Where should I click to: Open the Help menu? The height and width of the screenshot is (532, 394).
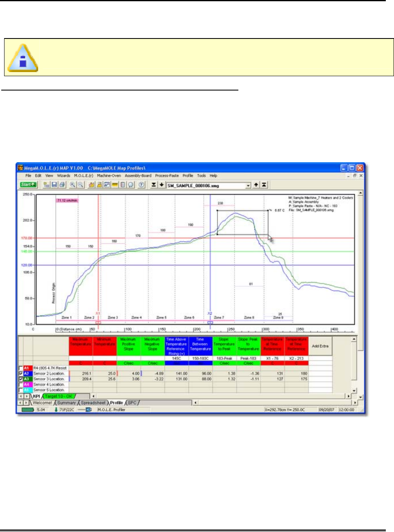[x=213, y=175]
